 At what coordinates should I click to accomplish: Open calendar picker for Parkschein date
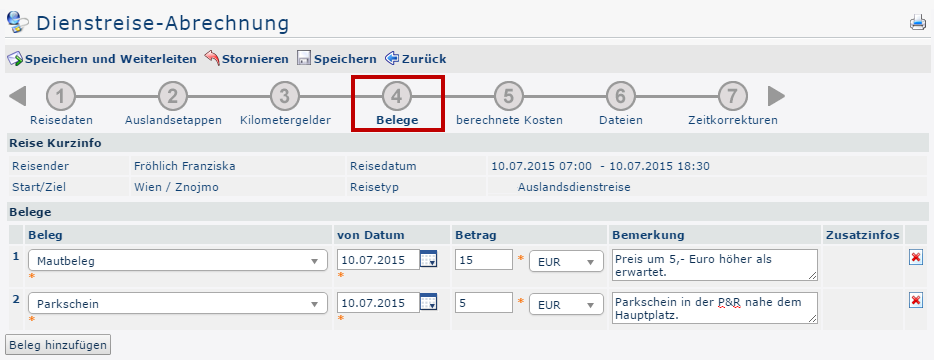(x=429, y=302)
